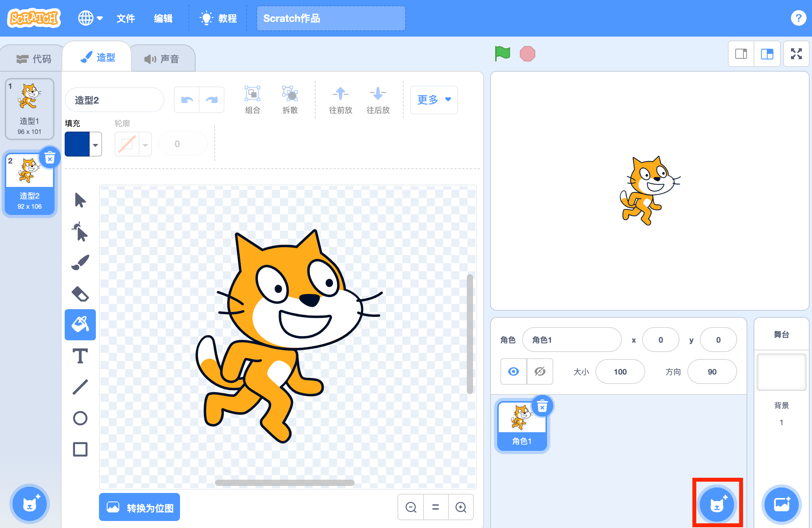Open the globe language dropdown
This screenshot has width=812, height=528.
click(90, 18)
